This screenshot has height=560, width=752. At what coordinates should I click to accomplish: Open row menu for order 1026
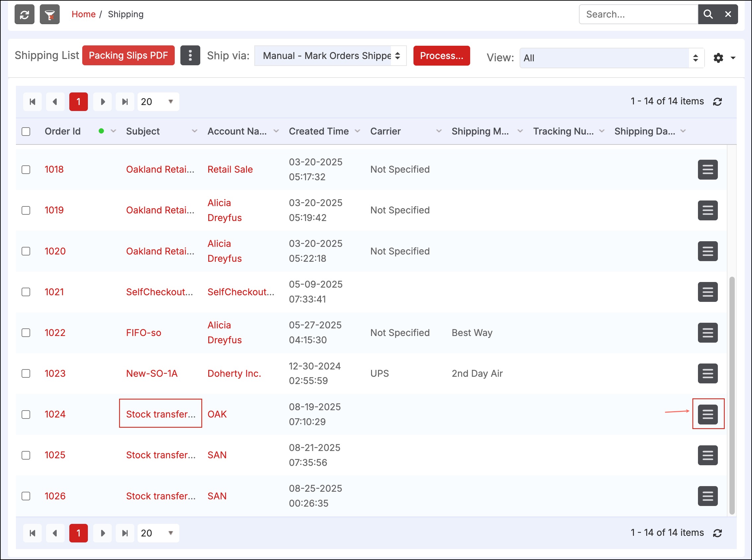tap(708, 496)
